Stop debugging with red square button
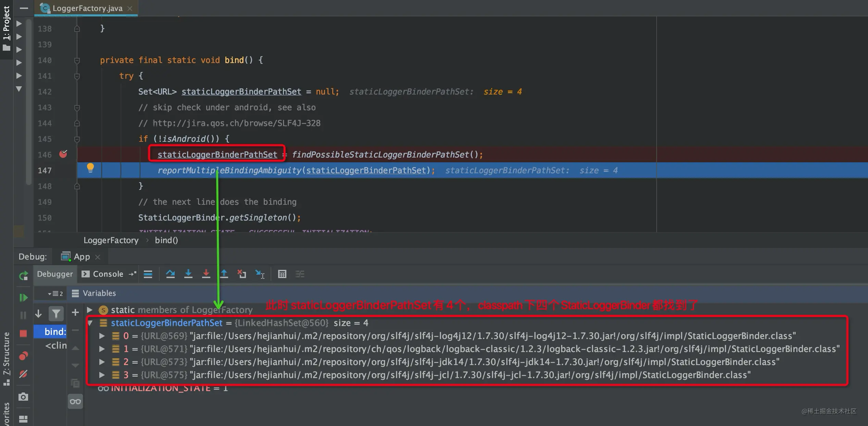Viewport: 868px width, 426px height. coord(23,333)
